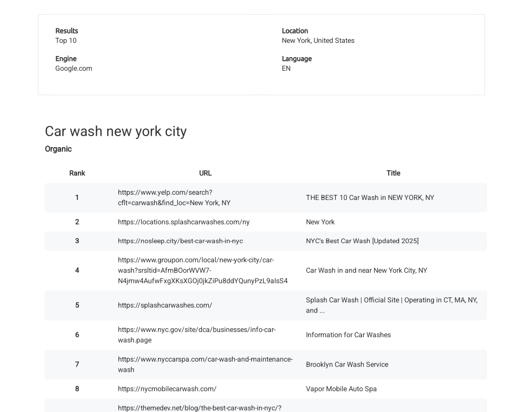Image resolution: width=532 pixels, height=412 pixels.
Task: Click the 'EN' language value
Action: point(286,69)
